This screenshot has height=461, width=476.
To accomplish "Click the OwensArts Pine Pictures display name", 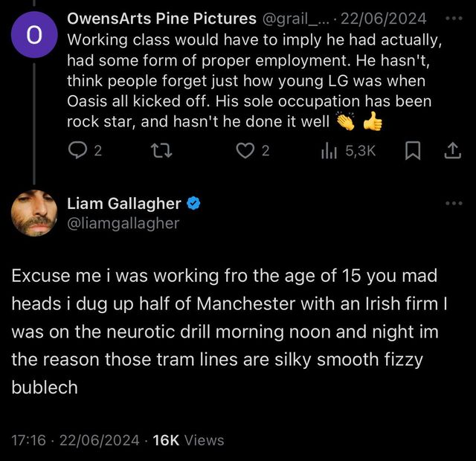I will 161,19.
